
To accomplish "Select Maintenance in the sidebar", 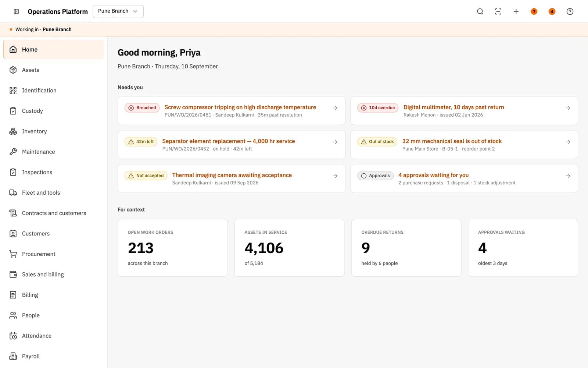I will (54, 152).
